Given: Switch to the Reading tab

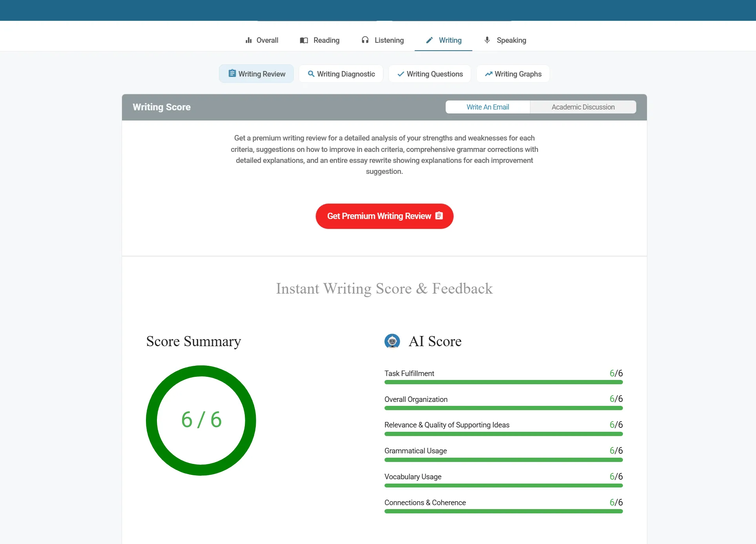Looking at the screenshot, I should [x=320, y=40].
